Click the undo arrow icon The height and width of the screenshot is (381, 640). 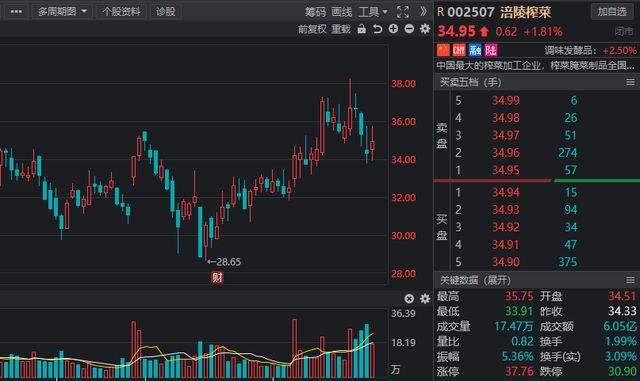[x=378, y=29]
